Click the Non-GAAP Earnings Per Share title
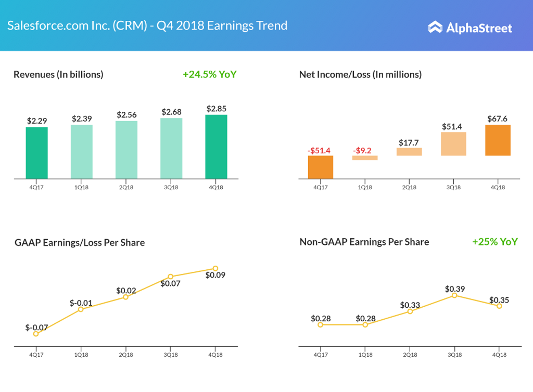533x392 pixels. point(364,242)
